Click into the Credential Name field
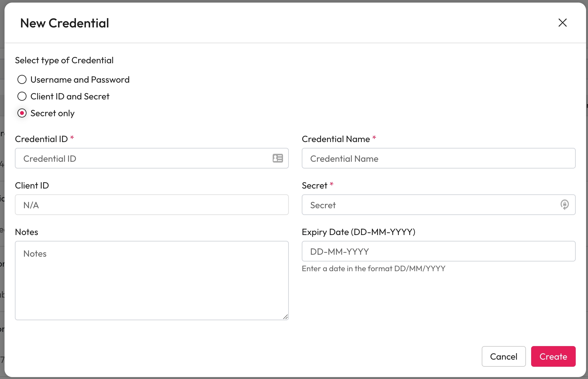The height and width of the screenshot is (379, 588). tap(438, 158)
